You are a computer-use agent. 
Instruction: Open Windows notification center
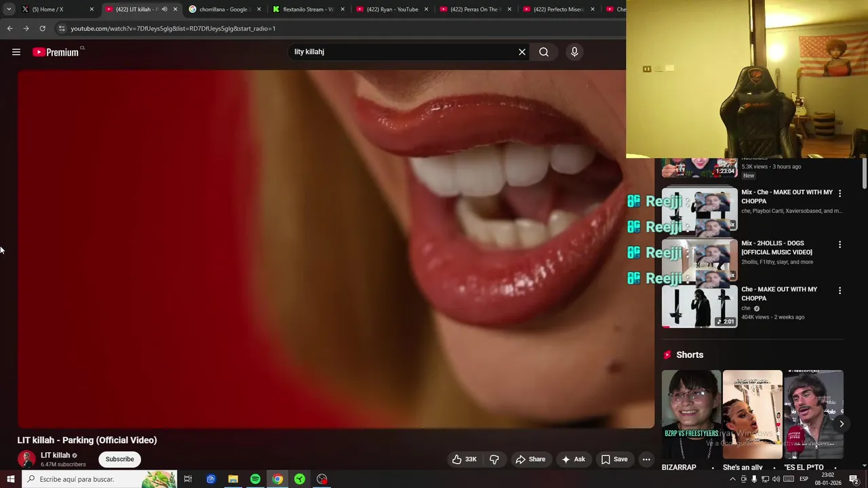coord(854,479)
